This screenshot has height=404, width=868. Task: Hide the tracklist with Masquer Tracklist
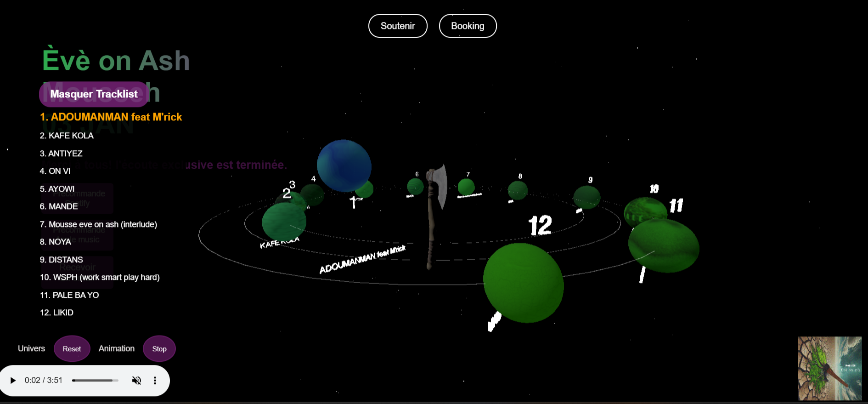(x=94, y=94)
